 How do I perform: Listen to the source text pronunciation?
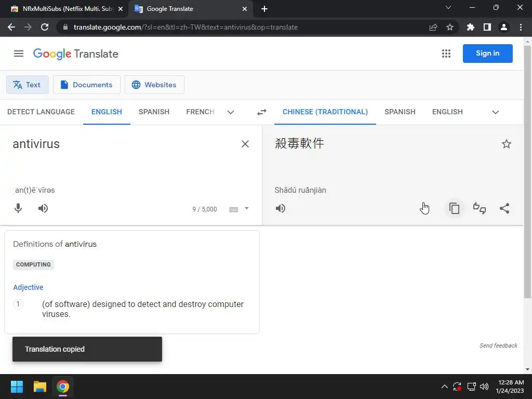(x=43, y=208)
